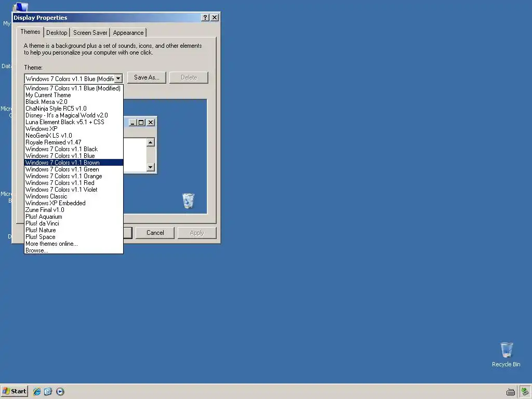Select Plus! da Vinci theme
Screen dimensions: 532x399
click(x=74, y=223)
